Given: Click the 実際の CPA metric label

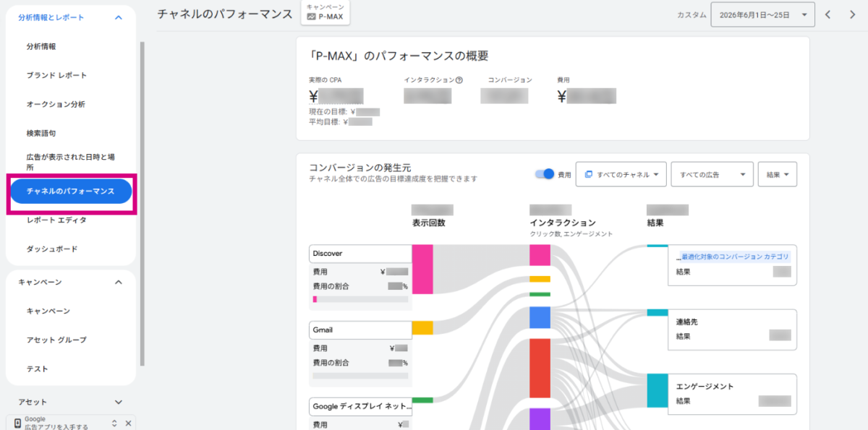Looking at the screenshot, I should click(325, 80).
